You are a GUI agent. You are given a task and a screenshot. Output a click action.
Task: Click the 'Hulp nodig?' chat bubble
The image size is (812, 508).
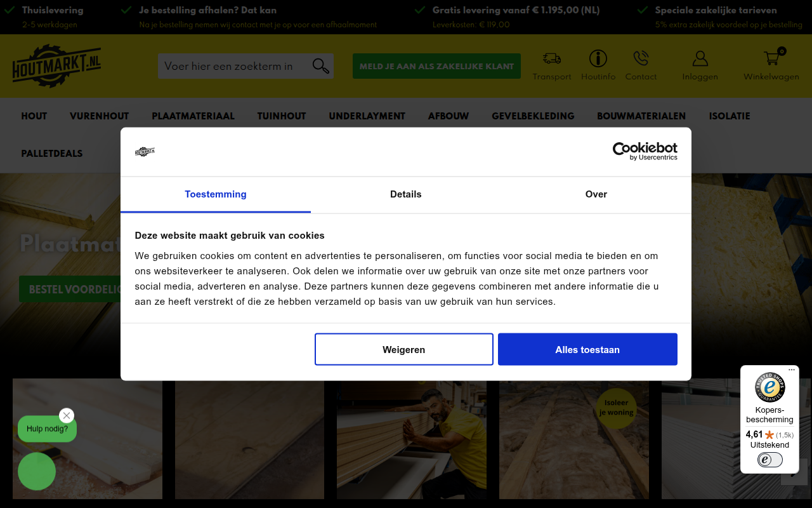[x=47, y=429]
